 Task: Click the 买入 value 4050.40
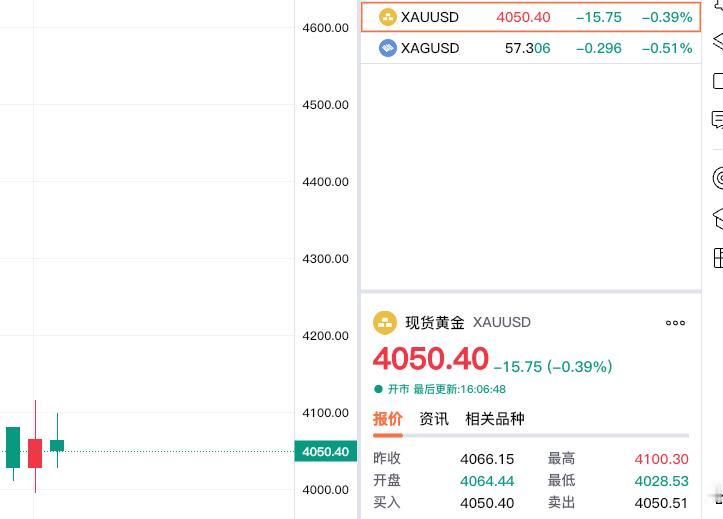[487, 503]
